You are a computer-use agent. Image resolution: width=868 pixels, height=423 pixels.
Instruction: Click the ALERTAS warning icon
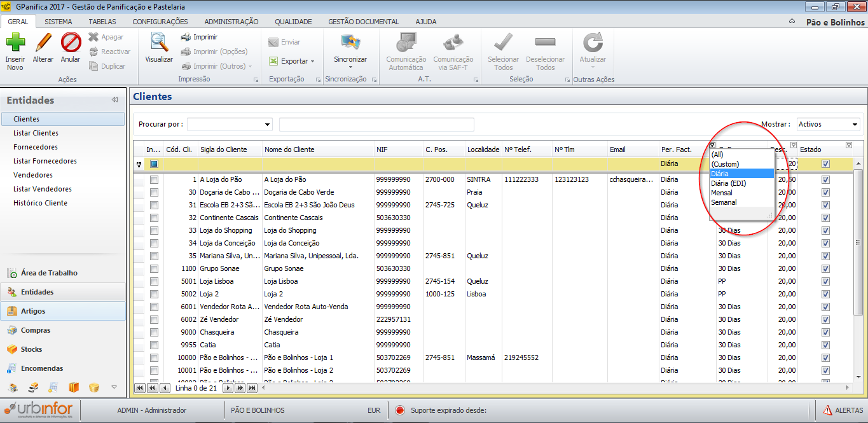(829, 410)
